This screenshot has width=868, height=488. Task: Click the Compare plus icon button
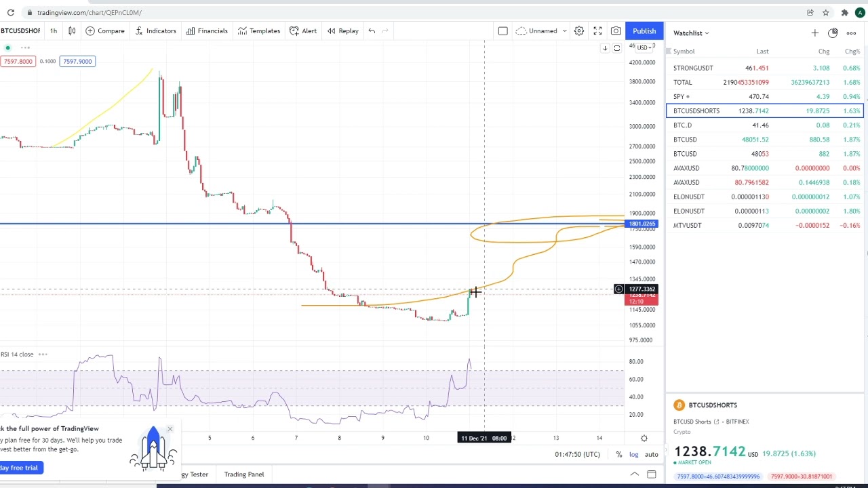click(x=105, y=30)
